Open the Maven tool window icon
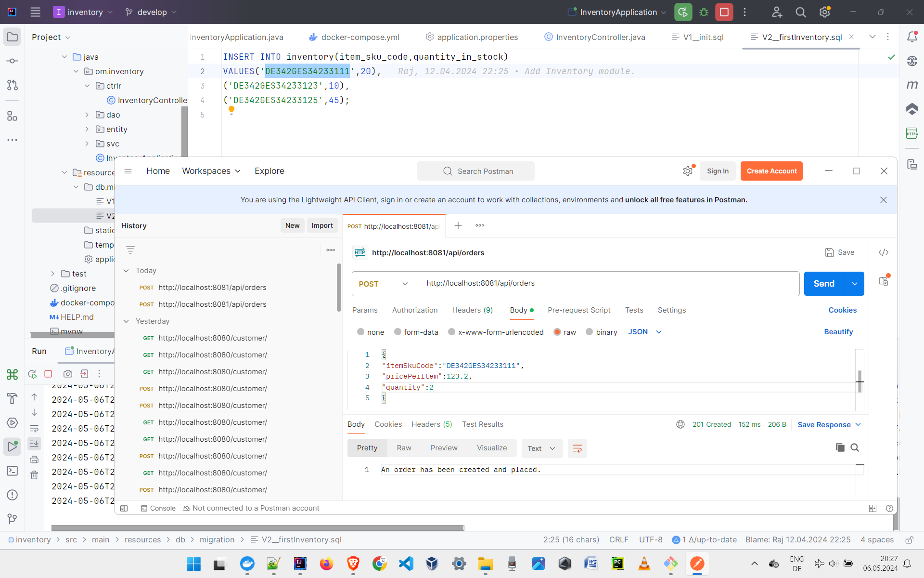924x578 pixels. (912, 85)
